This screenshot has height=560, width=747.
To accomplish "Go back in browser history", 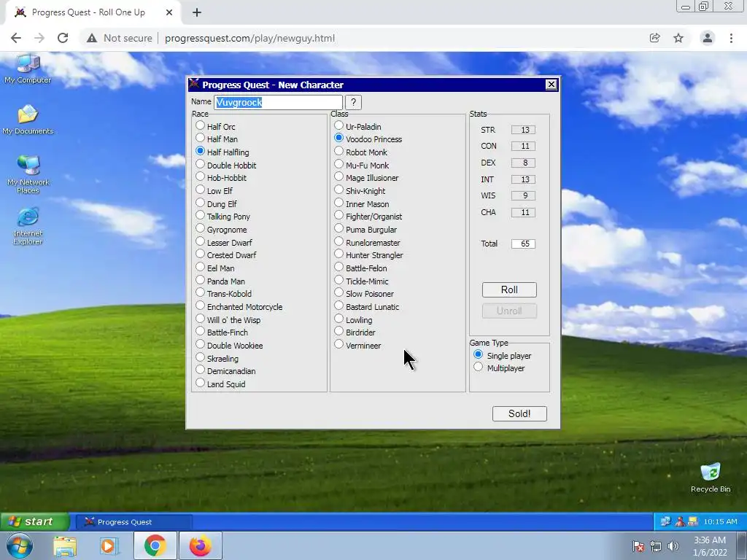I will point(16,38).
